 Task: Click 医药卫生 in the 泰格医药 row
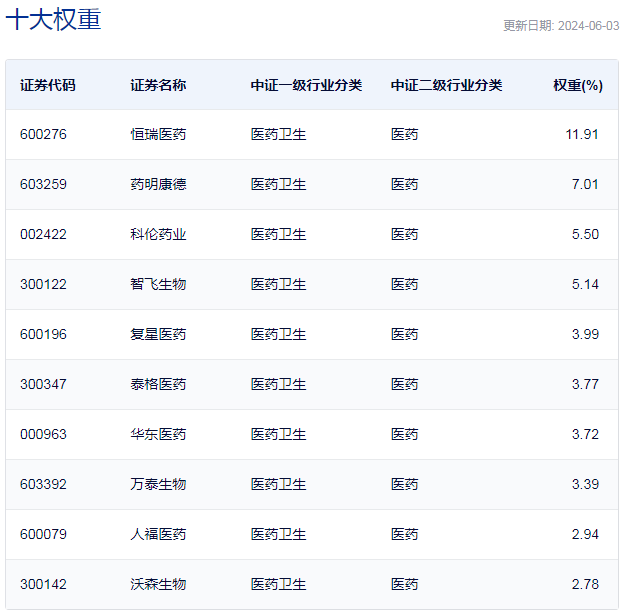(278, 384)
